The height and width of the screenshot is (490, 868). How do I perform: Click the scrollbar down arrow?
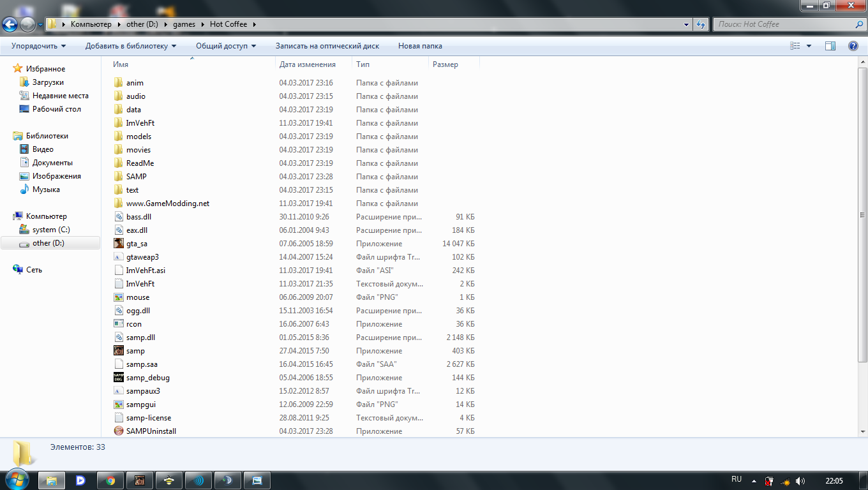863,432
